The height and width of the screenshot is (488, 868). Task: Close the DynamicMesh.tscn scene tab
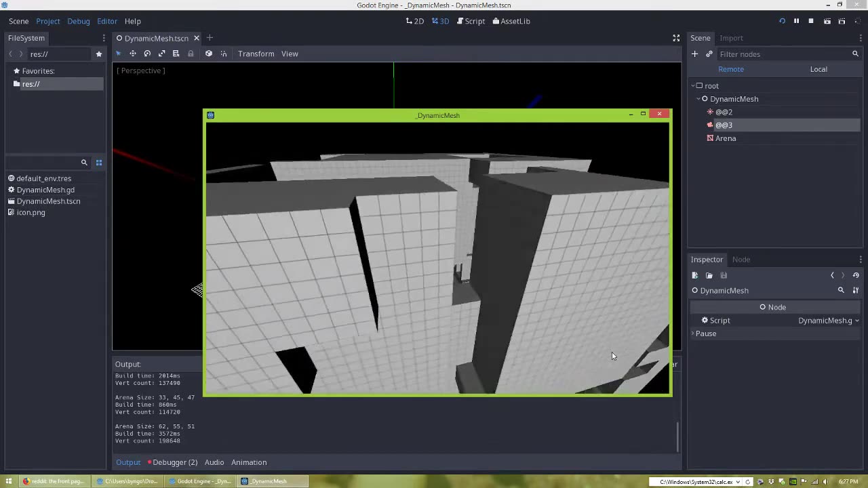pyautogui.click(x=197, y=38)
